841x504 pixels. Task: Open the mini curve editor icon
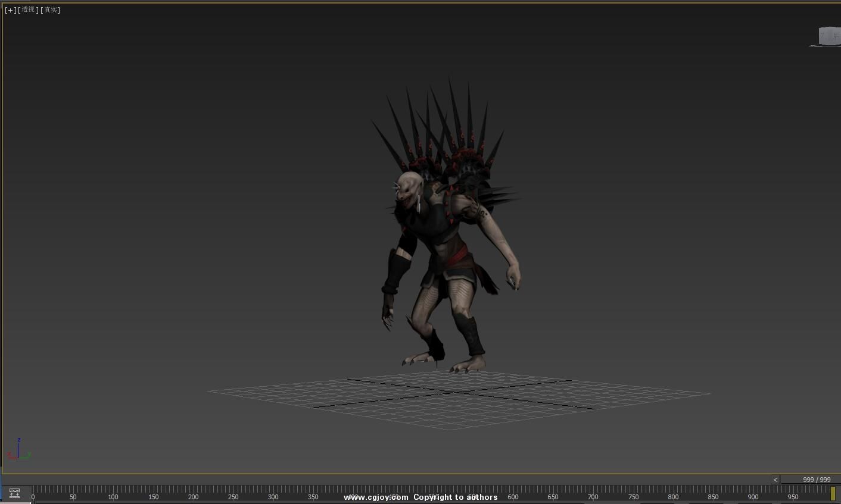click(14, 493)
